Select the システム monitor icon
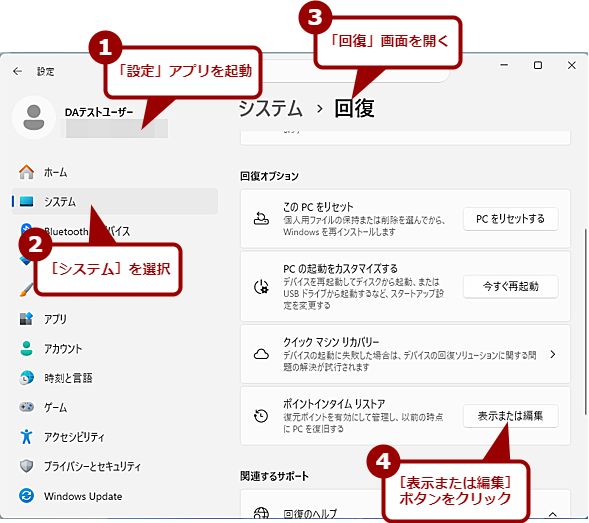589x523 pixels. pyautogui.click(x=26, y=201)
